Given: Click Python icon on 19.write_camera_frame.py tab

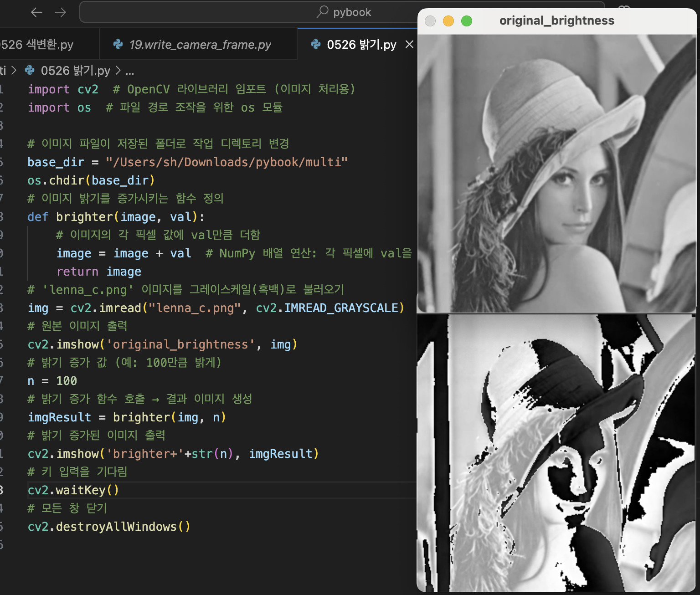Looking at the screenshot, I should point(118,44).
